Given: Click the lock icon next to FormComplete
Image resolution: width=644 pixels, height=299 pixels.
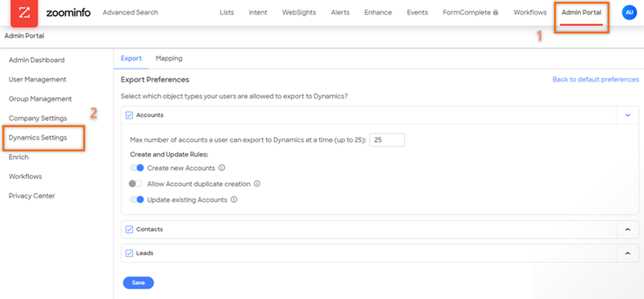Looking at the screenshot, I should tap(496, 13).
